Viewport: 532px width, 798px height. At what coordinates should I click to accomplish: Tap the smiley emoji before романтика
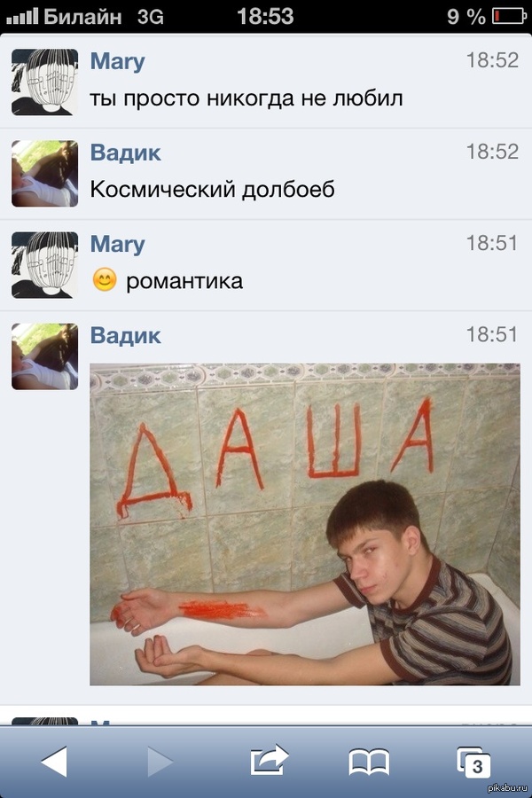coord(105,280)
